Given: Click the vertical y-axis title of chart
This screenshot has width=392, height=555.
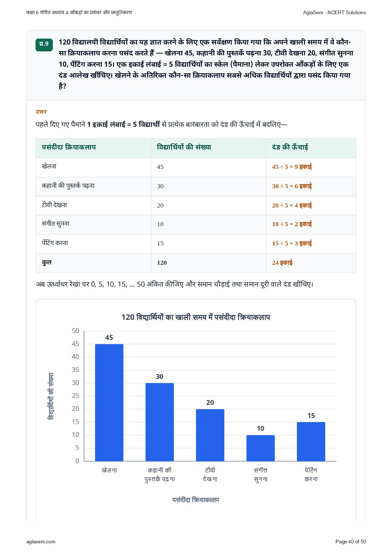Looking at the screenshot, I should [x=51, y=396].
